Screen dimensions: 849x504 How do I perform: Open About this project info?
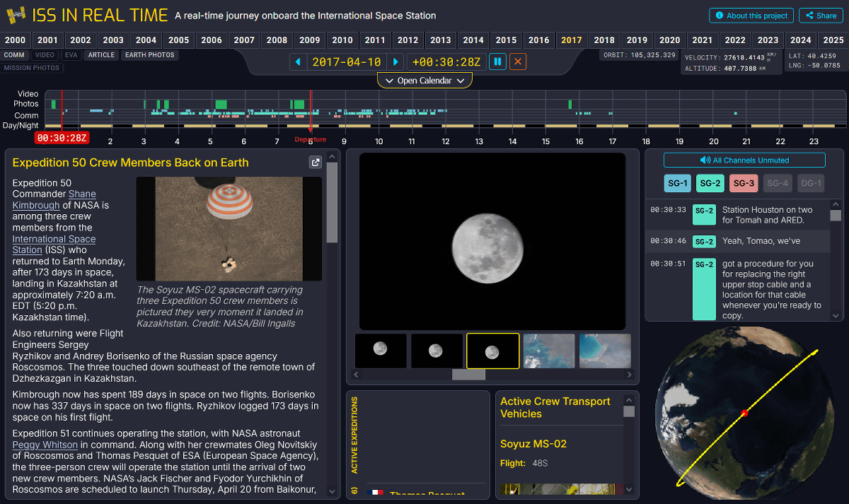click(x=751, y=16)
